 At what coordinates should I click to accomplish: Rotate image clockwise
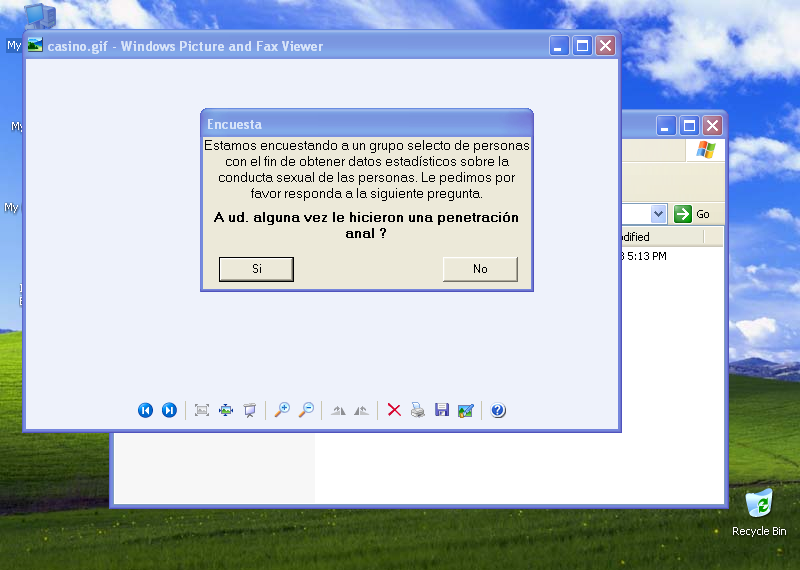pos(338,410)
